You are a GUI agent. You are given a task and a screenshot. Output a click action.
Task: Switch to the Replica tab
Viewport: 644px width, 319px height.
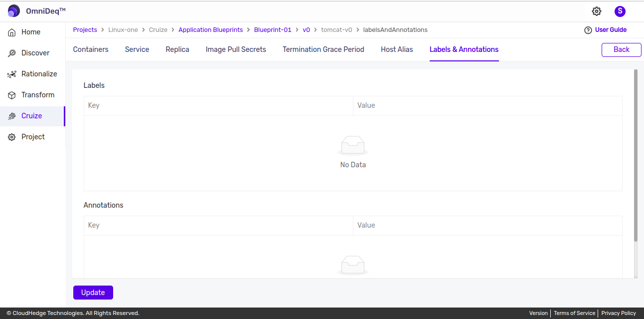[177, 49]
